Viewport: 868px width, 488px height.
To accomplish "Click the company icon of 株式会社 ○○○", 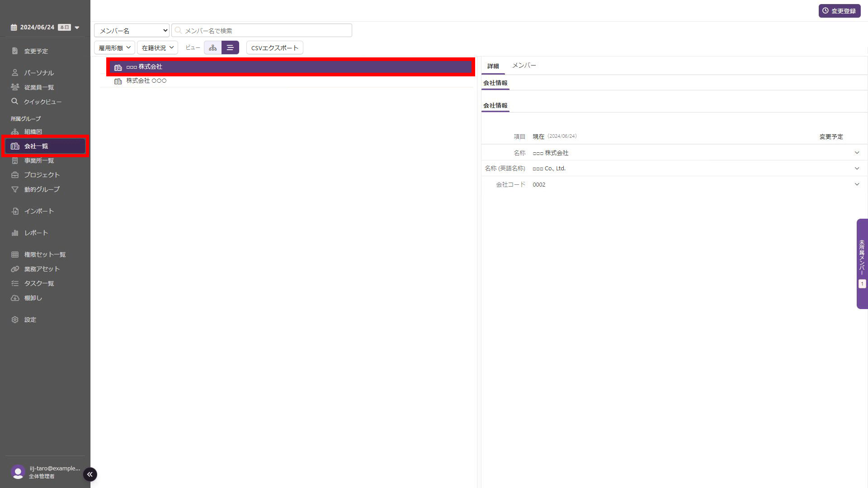I will click(118, 81).
